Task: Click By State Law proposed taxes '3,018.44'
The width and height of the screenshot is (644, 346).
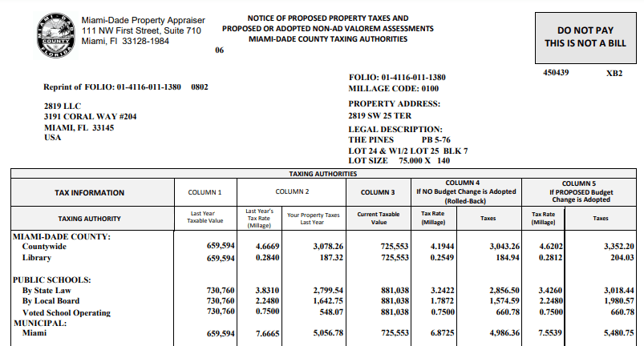Action: (618, 291)
